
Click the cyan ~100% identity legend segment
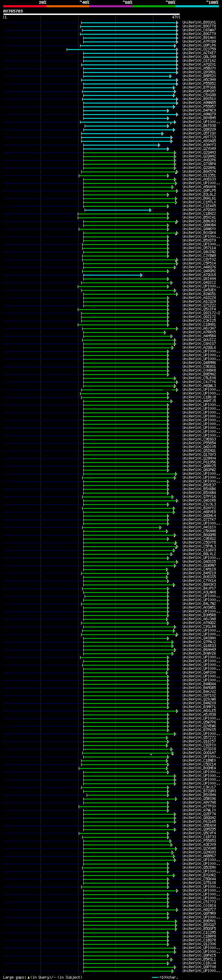[x=197, y=6]
